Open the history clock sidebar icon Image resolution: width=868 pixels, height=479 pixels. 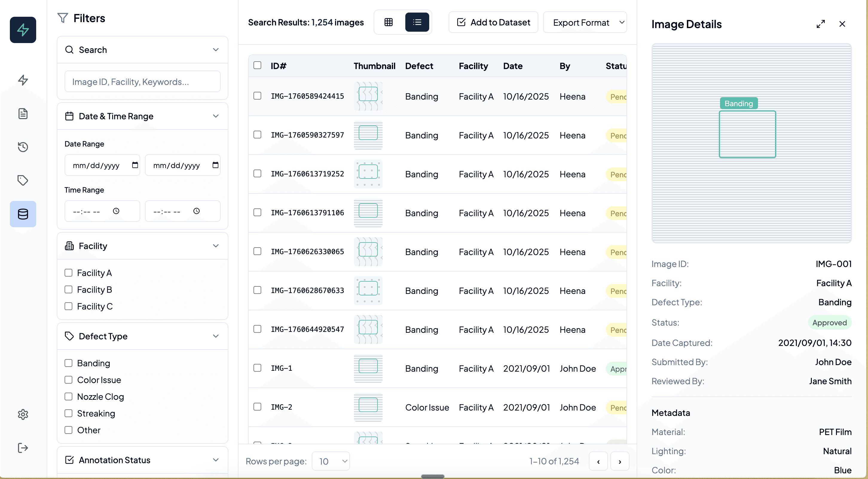click(x=23, y=147)
